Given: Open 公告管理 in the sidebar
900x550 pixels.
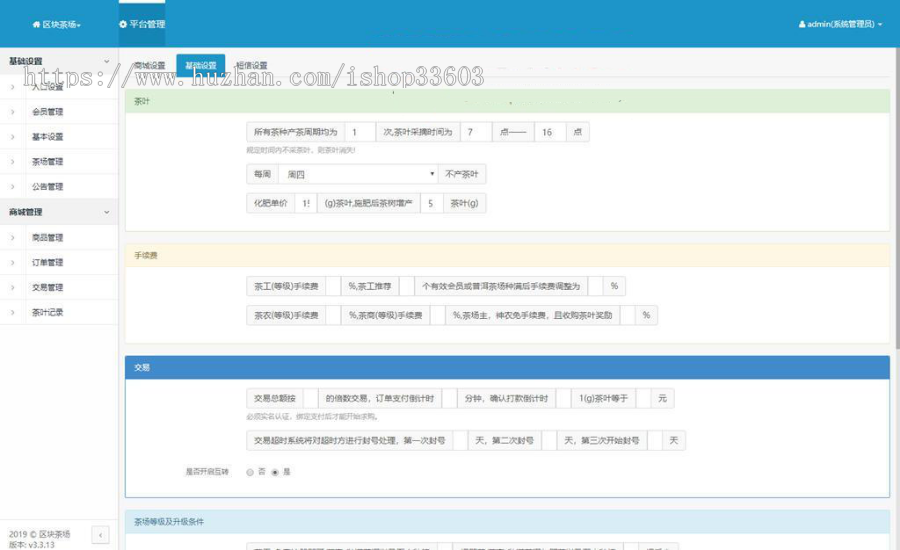Looking at the screenshot, I should pos(47,186).
